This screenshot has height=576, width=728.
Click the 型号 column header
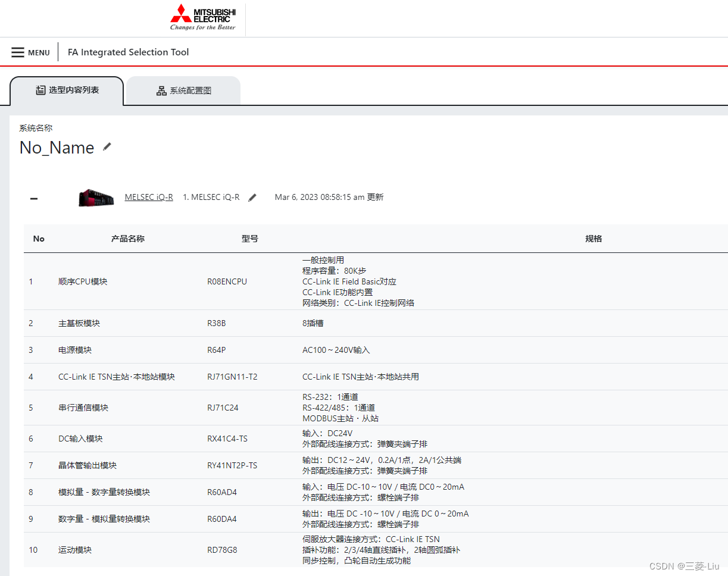point(250,239)
